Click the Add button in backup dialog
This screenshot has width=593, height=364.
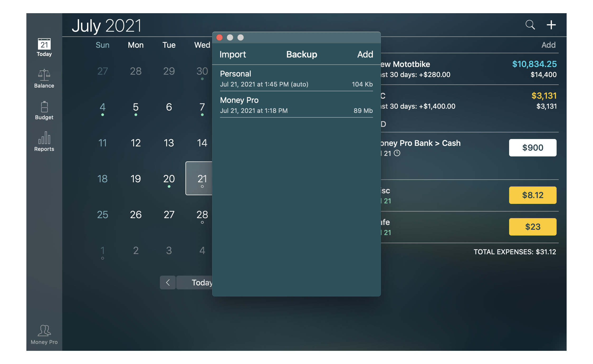(364, 54)
